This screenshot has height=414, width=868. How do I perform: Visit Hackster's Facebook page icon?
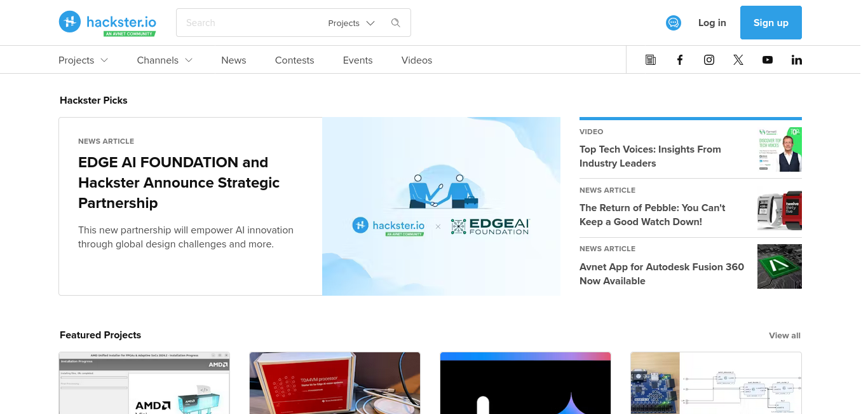tap(679, 60)
